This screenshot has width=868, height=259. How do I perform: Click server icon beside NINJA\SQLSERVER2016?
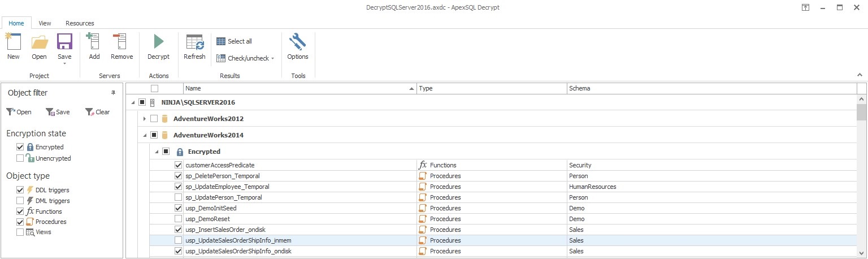point(152,102)
